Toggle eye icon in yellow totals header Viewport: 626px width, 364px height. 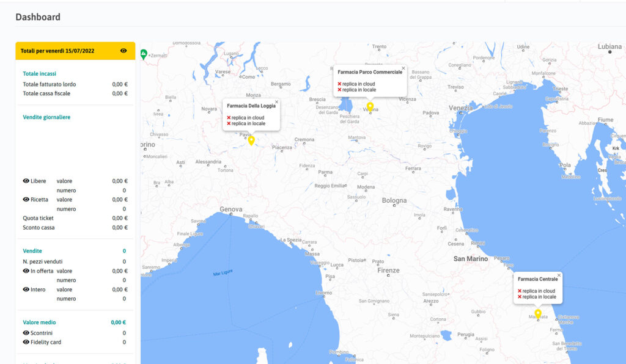click(x=123, y=51)
